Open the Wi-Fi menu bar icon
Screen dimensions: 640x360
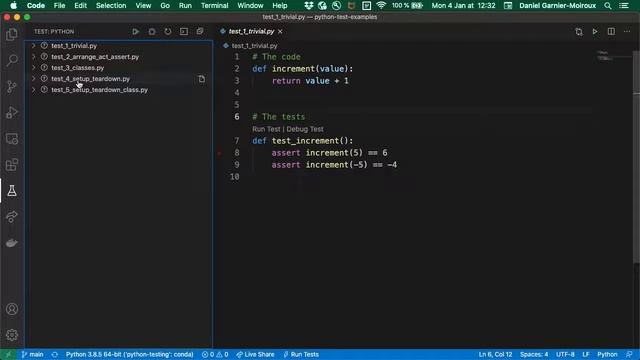(x=381, y=6)
